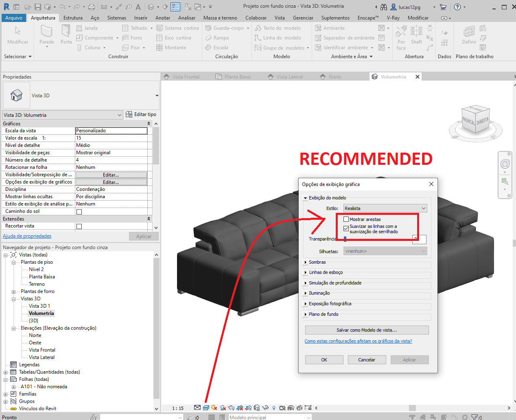Open the Shaft opening tool
The width and height of the screenshot is (516, 420).
[x=416, y=36]
